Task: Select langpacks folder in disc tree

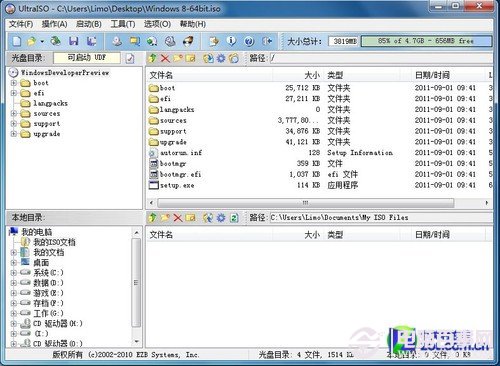Action: (x=50, y=103)
